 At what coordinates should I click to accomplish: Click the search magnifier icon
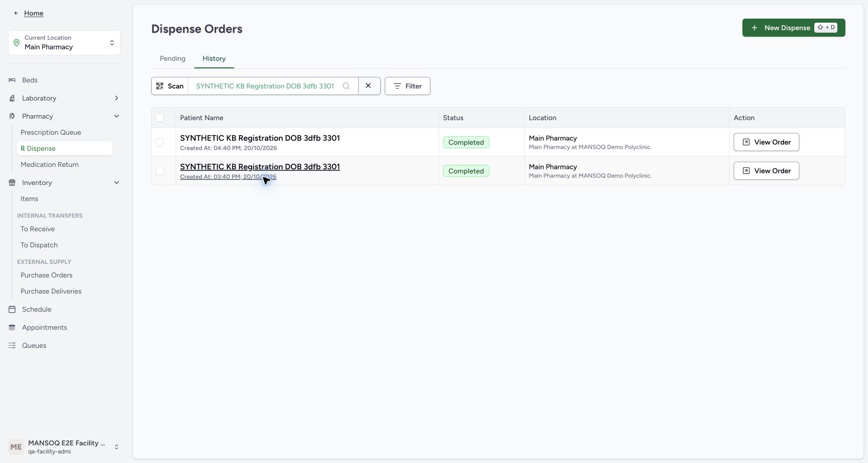[346, 86]
